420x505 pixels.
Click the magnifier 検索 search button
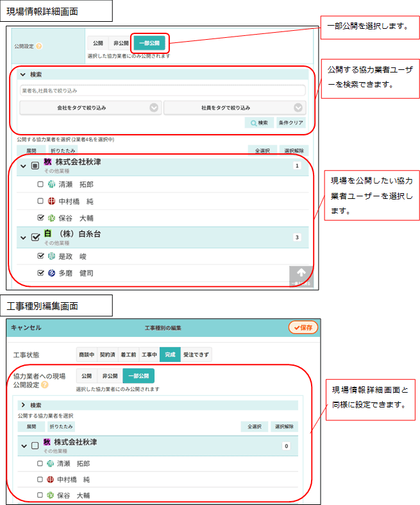click(260, 123)
